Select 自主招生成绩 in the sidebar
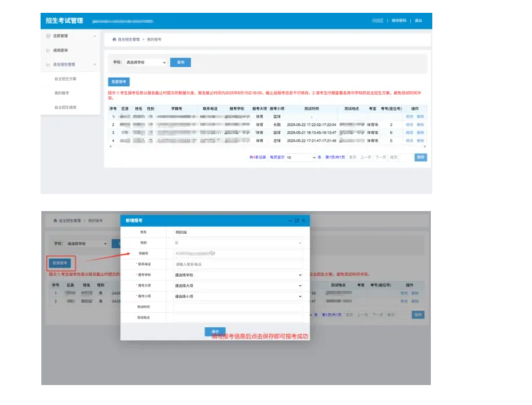 pyautogui.click(x=65, y=107)
